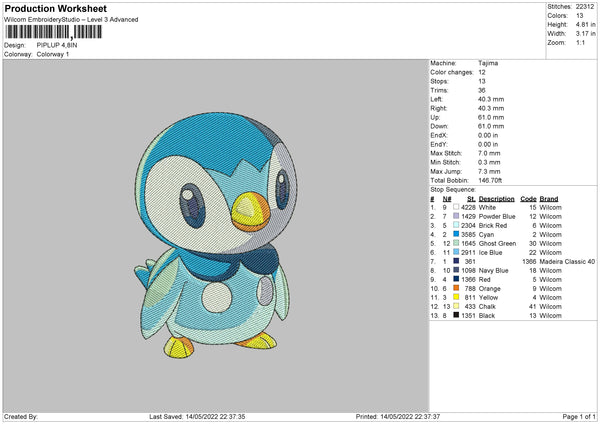Click the Trims value 36
600x424 pixels.
click(482, 90)
